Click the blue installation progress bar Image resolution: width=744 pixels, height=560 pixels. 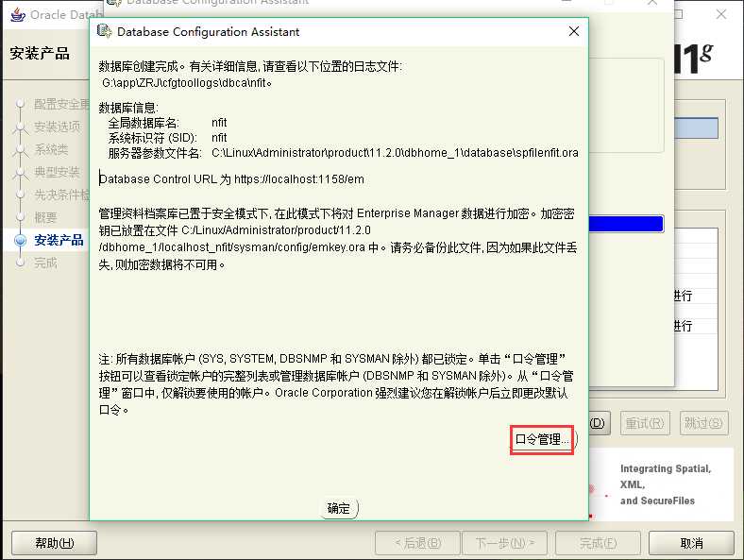626,224
